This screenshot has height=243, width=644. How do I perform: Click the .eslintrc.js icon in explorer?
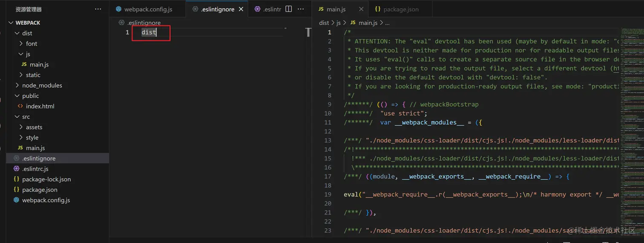(16, 169)
